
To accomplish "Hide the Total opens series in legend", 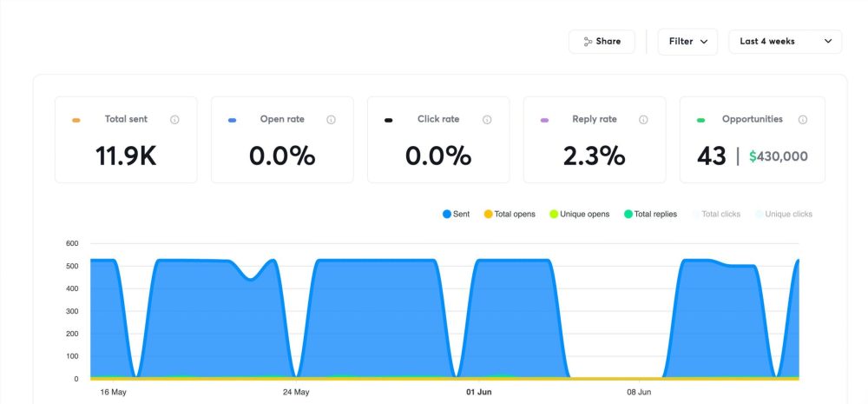I will tap(510, 214).
